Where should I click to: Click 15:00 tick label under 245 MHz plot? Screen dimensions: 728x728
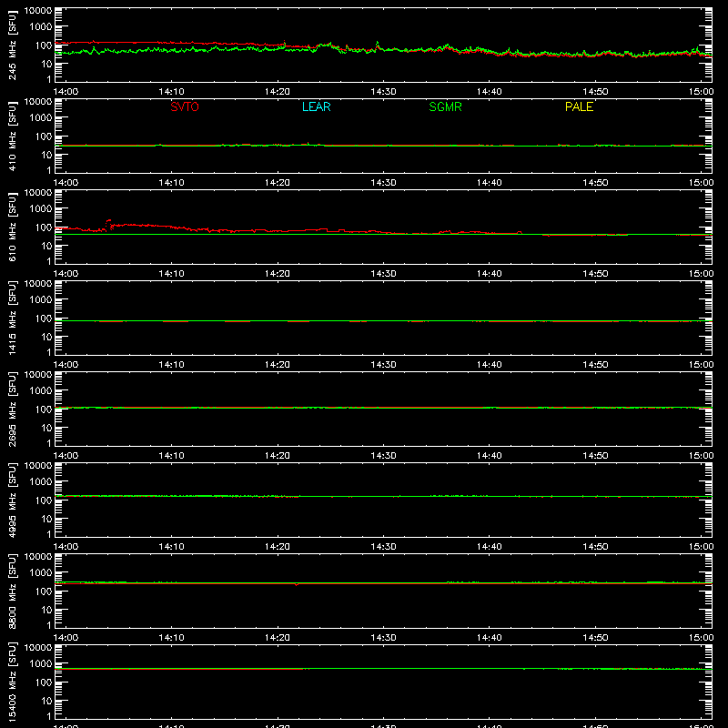click(x=701, y=92)
